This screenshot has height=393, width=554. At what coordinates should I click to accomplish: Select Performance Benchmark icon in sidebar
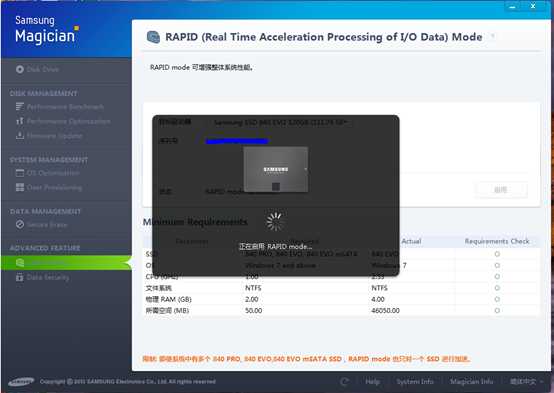tap(20, 106)
